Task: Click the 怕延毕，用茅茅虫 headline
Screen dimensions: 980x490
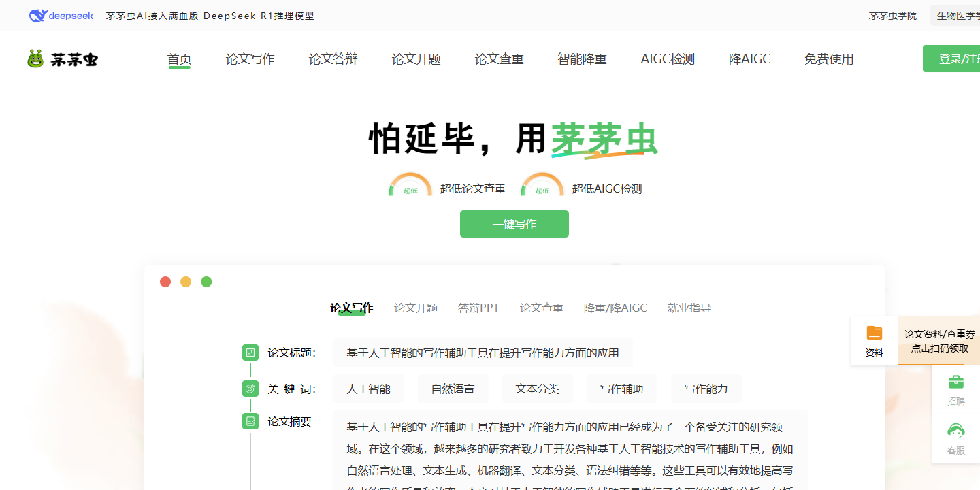Action: (514, 139)
